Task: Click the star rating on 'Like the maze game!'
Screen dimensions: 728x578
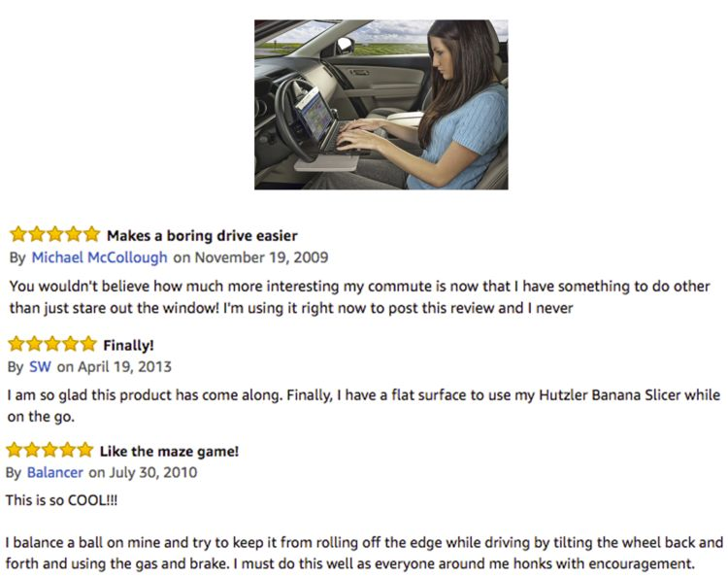Action: point(50,450)
